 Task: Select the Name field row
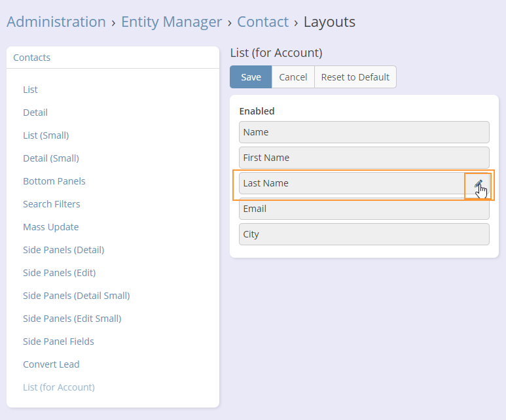pyautogui.click(x=364, y=132)
